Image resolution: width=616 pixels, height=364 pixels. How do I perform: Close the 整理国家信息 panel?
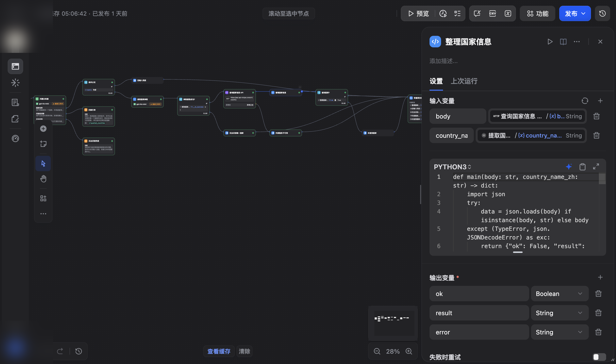pos(600,42)
